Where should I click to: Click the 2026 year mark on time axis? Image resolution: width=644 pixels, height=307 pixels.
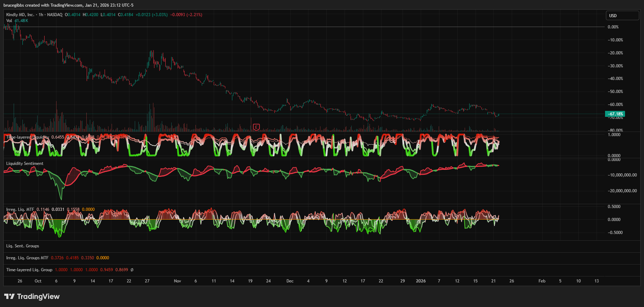pyautogui.click(x=420, y=281)
